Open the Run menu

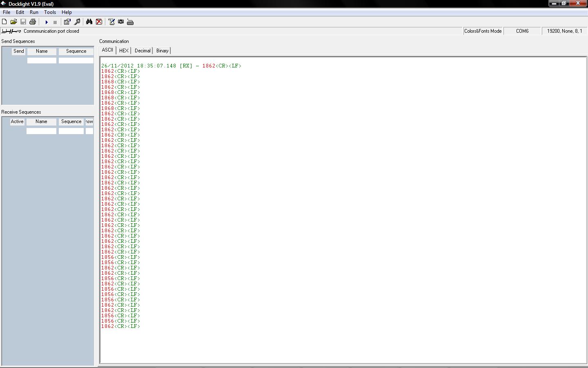coord(34,12)
